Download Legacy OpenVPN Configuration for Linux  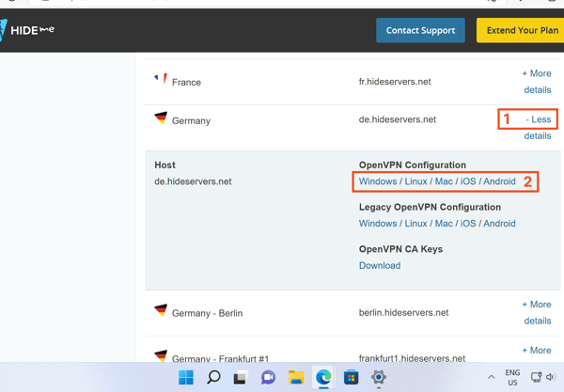[415, 224]
